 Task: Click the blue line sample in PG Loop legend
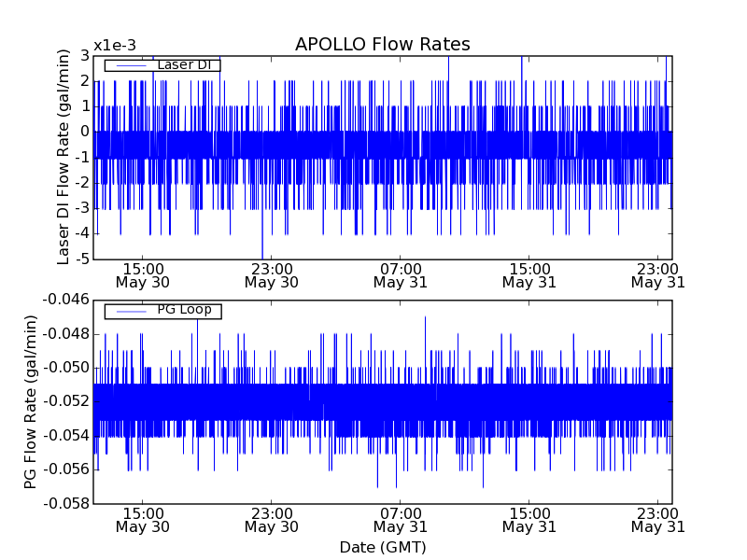[x=130, y=311]
